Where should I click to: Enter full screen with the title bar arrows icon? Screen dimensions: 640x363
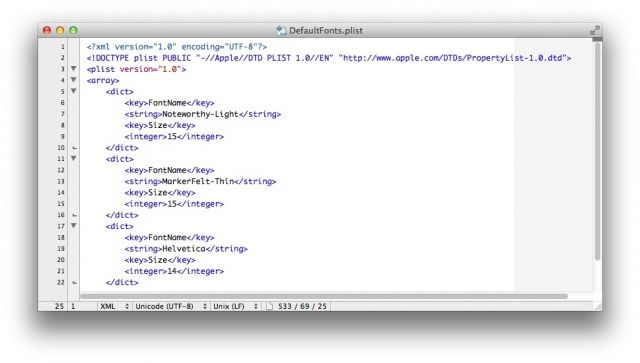pyautogui.click(x=594, y=30)
